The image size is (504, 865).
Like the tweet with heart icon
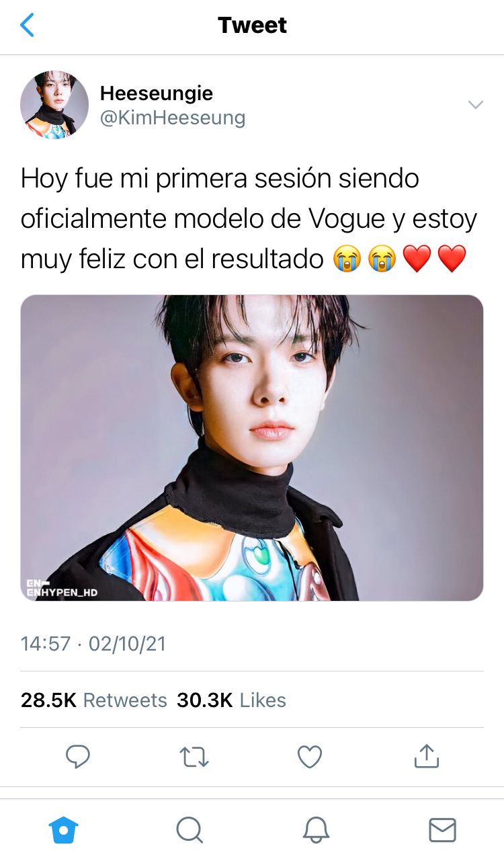tap(310, 757)
